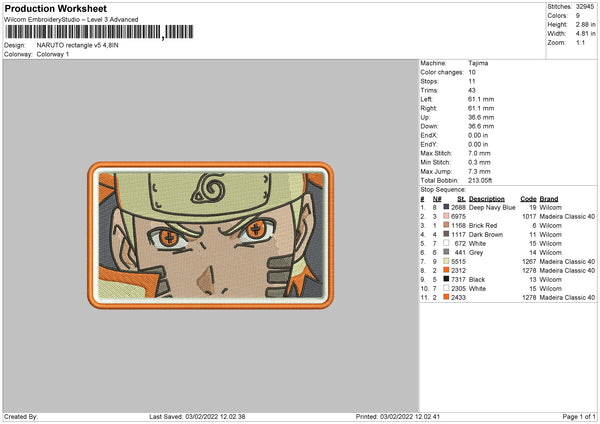Select the "Up:" label
600x424 pixels.
[425, 117]
